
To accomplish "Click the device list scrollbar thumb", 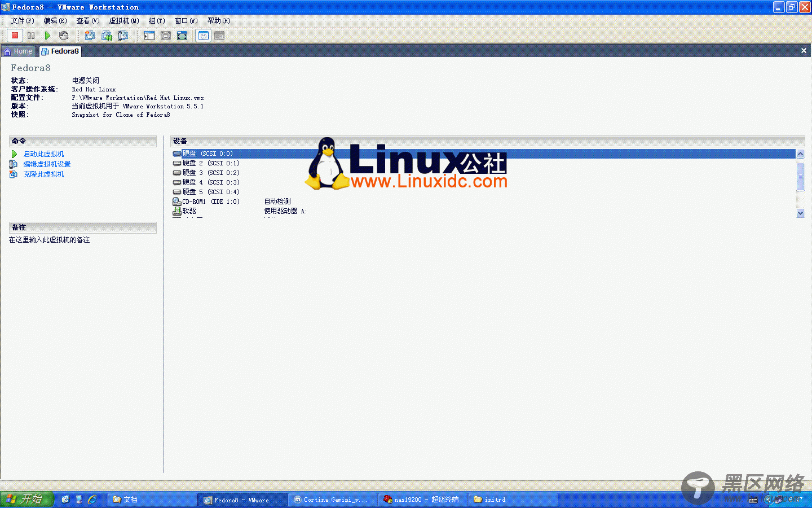I will click(800, 177).
